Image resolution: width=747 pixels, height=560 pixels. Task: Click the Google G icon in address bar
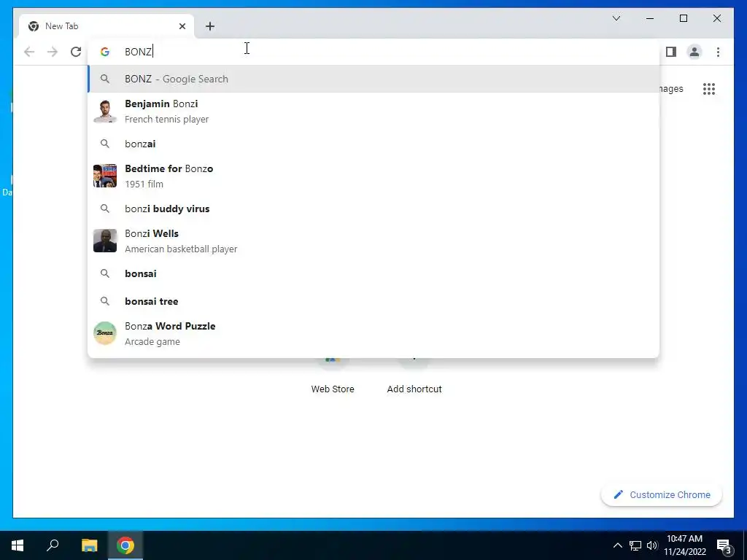click(105, 52)
